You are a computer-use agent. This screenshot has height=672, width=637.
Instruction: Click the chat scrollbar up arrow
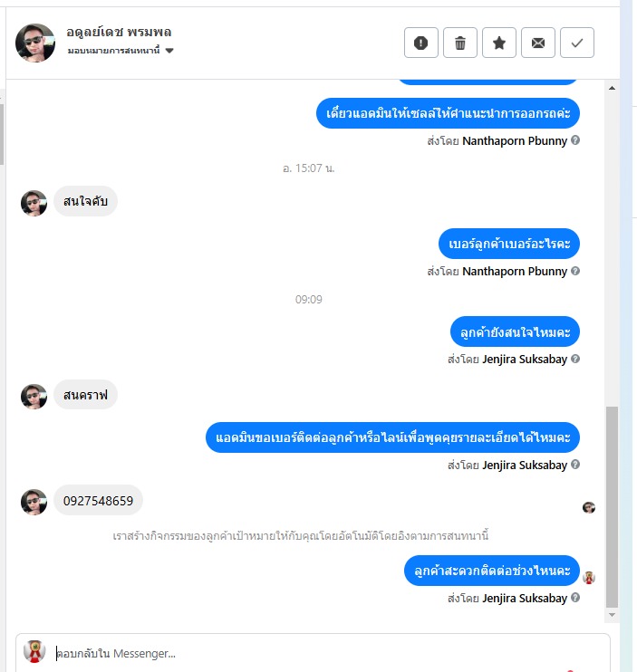(613, 88)
